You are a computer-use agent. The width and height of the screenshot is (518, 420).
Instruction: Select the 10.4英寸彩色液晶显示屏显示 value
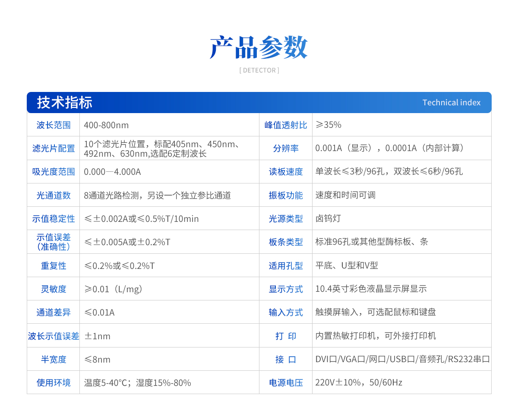371,289
